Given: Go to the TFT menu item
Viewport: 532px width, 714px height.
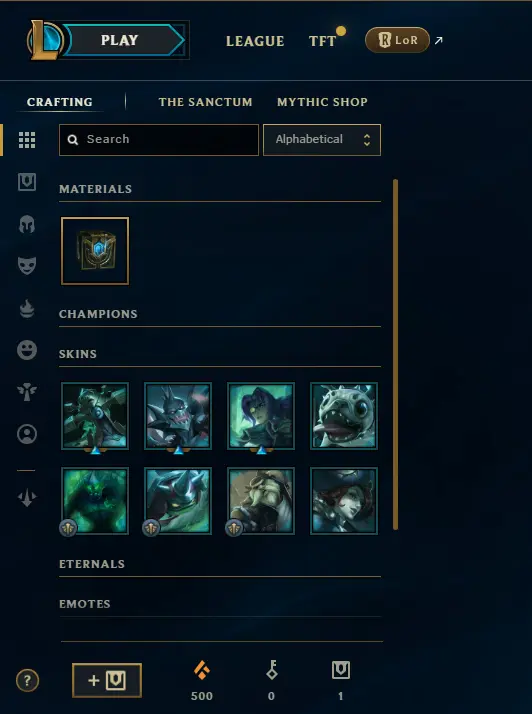Looking at the screenshot, I should tap(322, 41).
